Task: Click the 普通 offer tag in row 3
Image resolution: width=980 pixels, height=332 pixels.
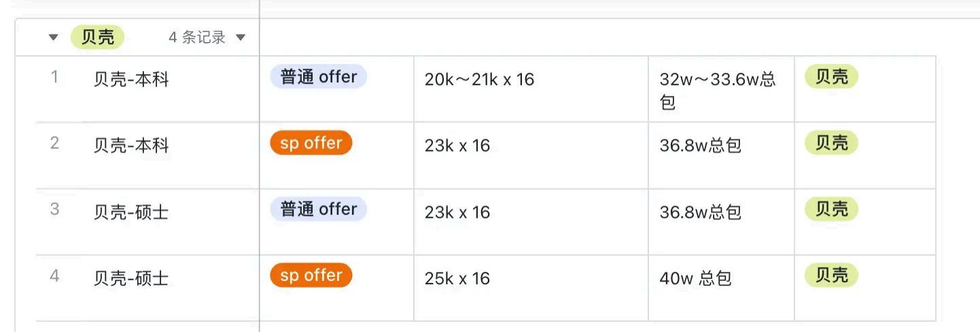Action: pyautogui.click(x=318, y=209)
